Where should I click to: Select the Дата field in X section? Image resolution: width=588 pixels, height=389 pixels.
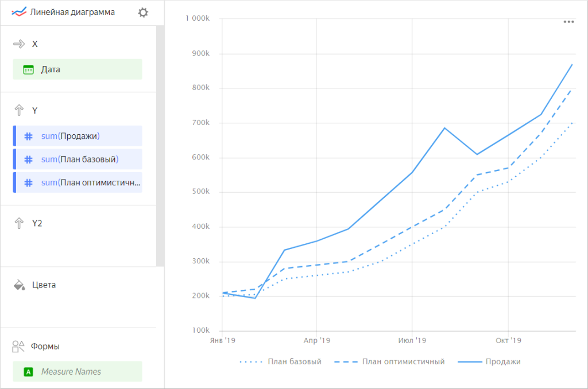coord(78,69)
